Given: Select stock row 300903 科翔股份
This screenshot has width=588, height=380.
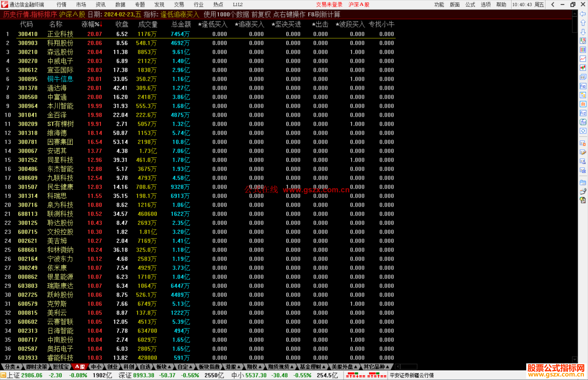Looking at the screenshot, I should tap(60, 43).
